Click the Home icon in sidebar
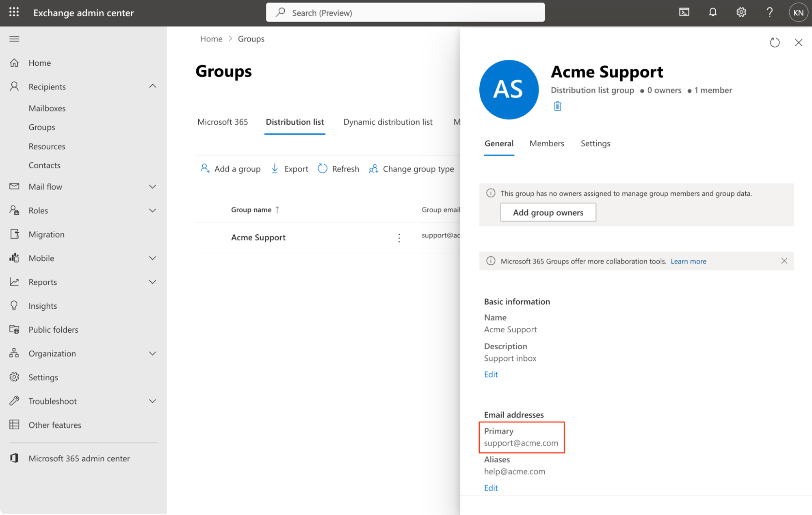812x515 pixels. point(14,63)
